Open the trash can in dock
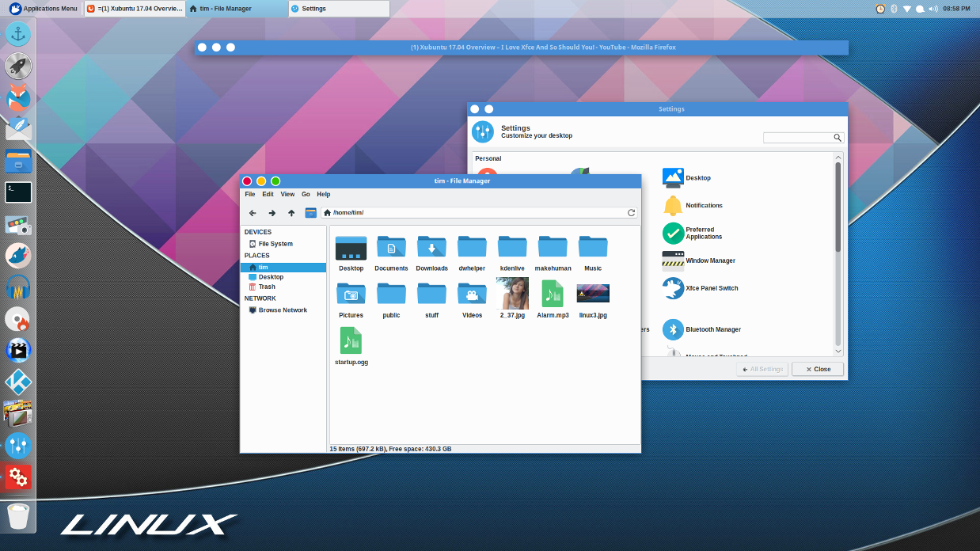This screenshot has height=551, width=980. click(18, 516)
